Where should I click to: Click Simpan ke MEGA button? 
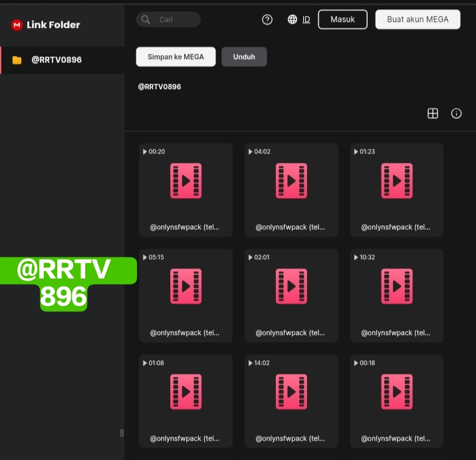[x=176, y=57]
